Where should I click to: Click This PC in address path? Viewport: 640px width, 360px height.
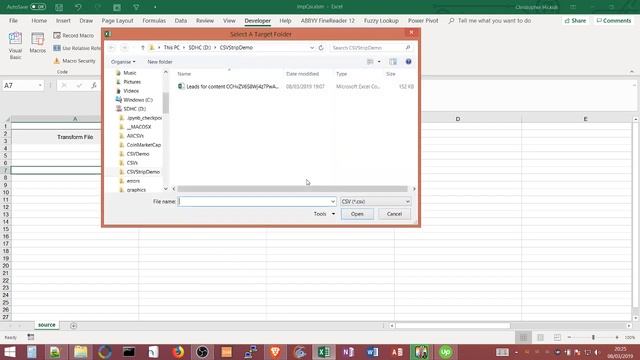171,48
